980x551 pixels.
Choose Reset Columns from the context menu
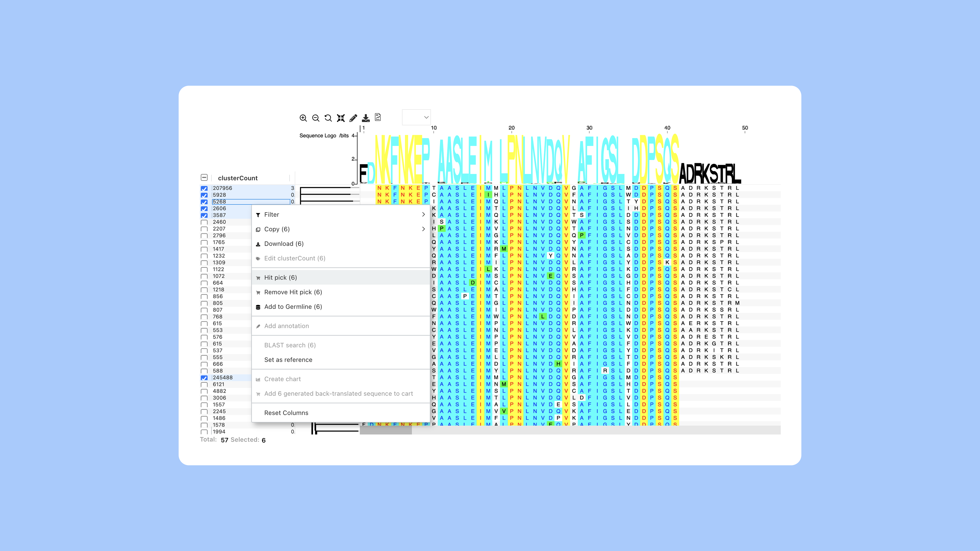pos(341,413)
